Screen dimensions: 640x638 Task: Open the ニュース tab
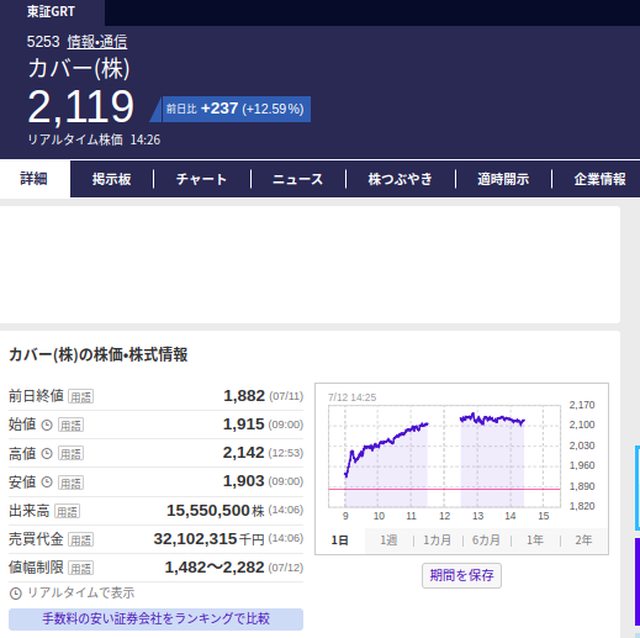pos(298,179)
